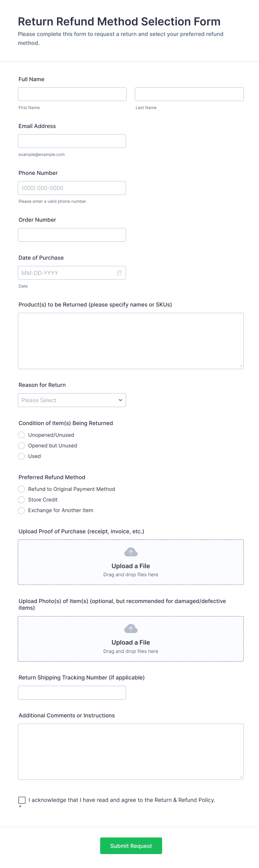Select Refund to Original Payment Method
Image resolution: width=259 pixels, height=868 pixels.
pos(21,489)
